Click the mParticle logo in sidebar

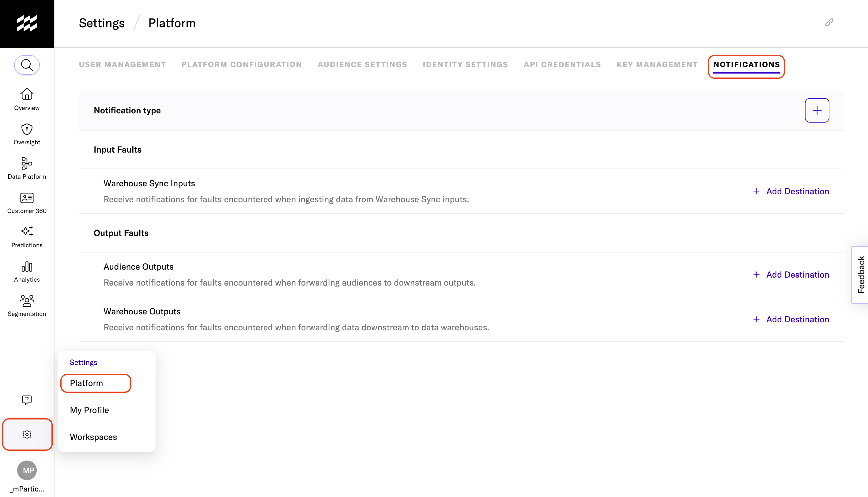27,23
